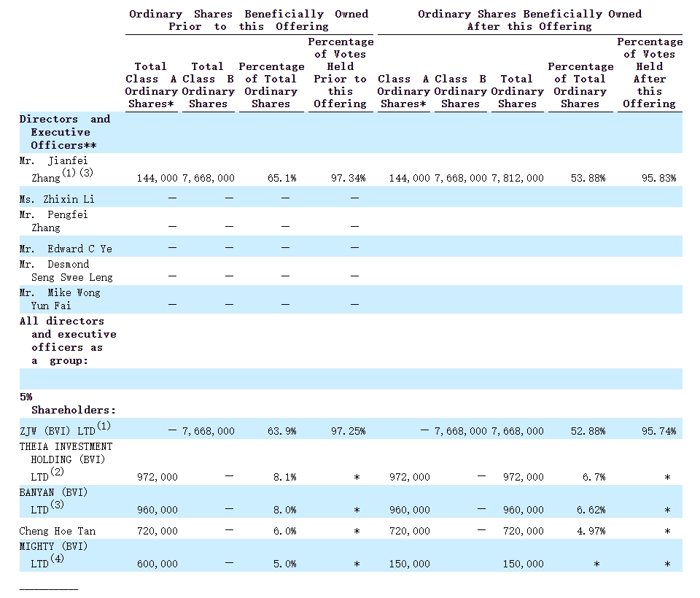Select the 'BANYAN (BVI) LTD' row label
The image size is (700, 598).
[x=53, y=501]
